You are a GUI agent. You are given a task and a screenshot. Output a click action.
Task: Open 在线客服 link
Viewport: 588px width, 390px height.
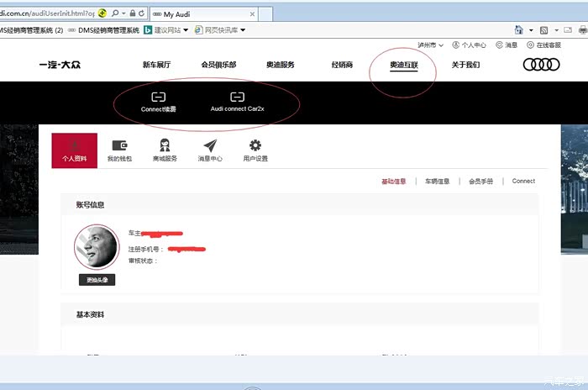pos(544,45)
